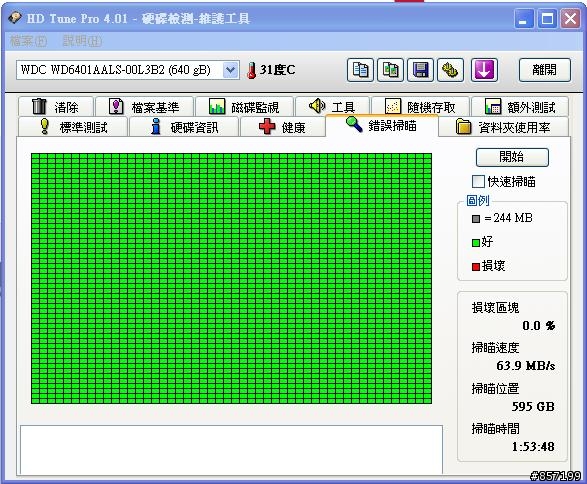Viewport: 587px width, 484px height.
Task: Click the thermometer temperature icon
Action: click(x=251, y=70)
